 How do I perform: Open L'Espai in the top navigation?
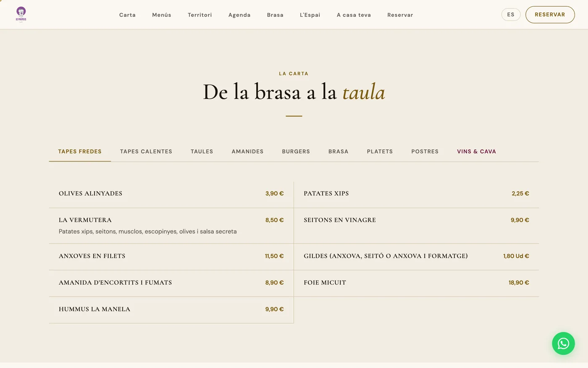click(310, 15)
